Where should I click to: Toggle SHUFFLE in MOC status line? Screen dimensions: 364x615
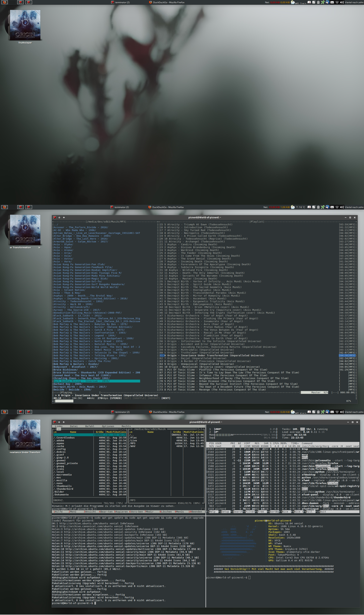pyautogui.click(x=140, y=398)
